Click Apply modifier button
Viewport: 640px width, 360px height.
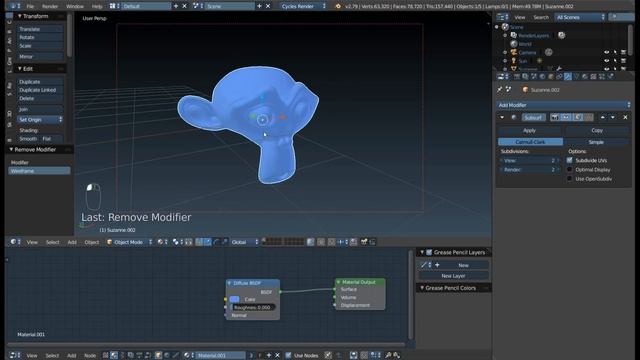529,130
